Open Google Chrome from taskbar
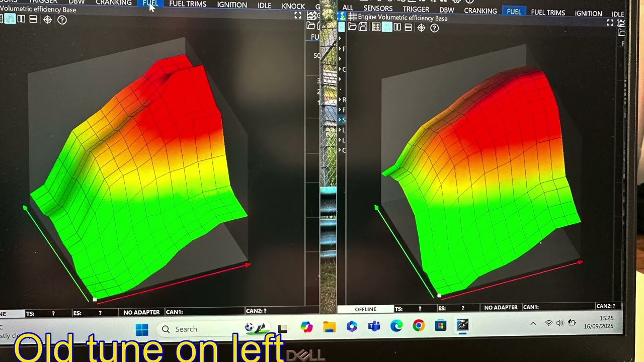Image resolution: width=644 pixels, height=362 pixels. click(x=419, y=326)
